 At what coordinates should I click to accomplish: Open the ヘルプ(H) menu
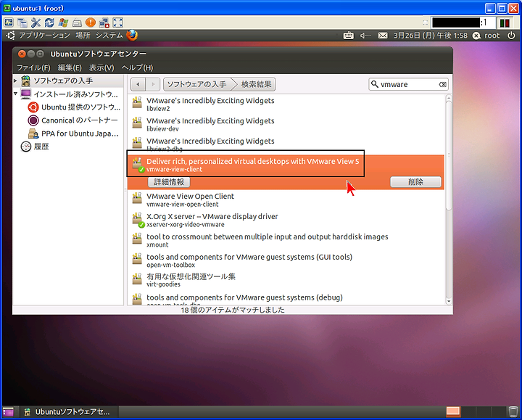coord(137,67)
